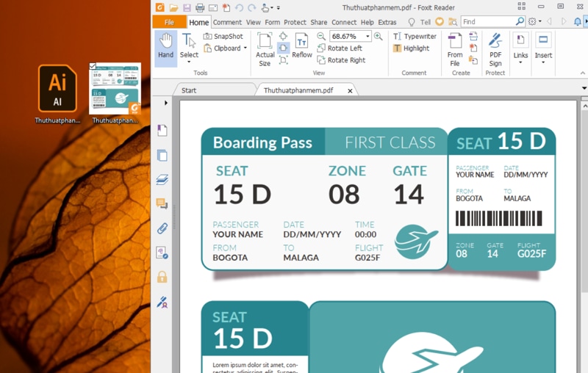The width and height of the screenshot is (588, 373).
Task: Open the Layers panel in sidebar
Action: click(x=162, y=180)
